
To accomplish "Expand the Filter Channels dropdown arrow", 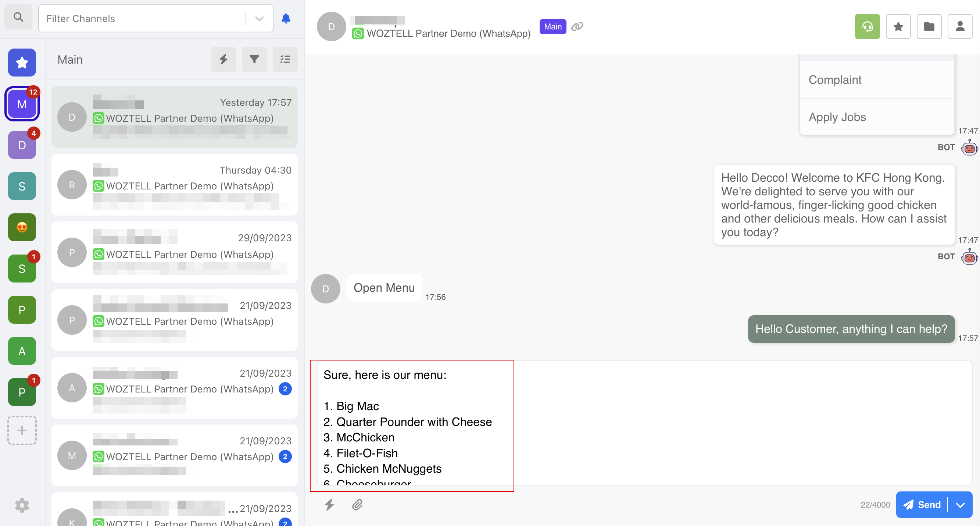I will 260,19.
